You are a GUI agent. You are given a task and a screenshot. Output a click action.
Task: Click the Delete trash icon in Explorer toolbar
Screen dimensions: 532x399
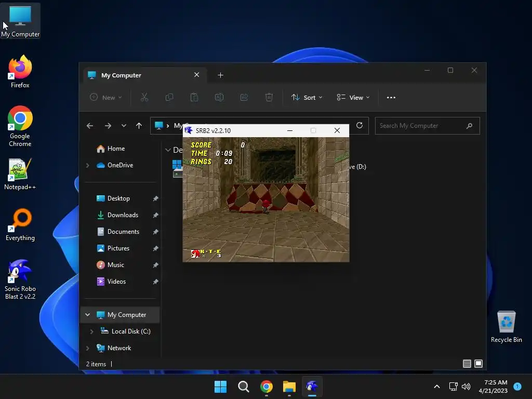269,97
